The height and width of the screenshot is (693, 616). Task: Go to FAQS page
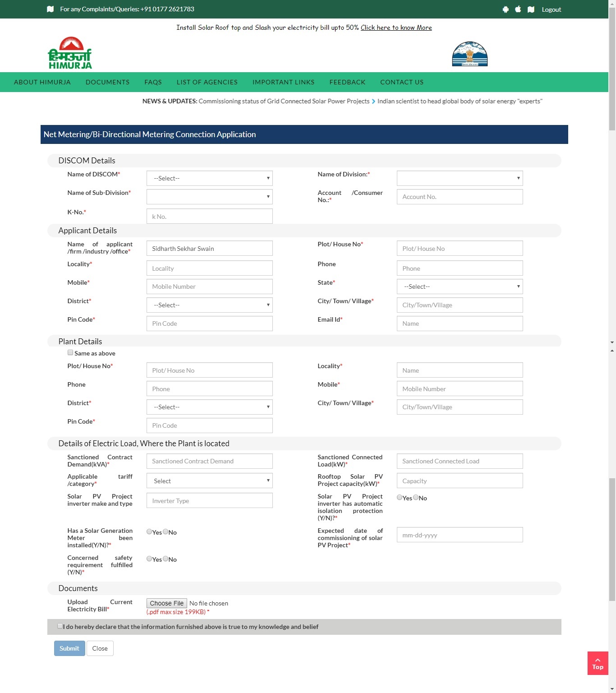click(x=153, y=82)
